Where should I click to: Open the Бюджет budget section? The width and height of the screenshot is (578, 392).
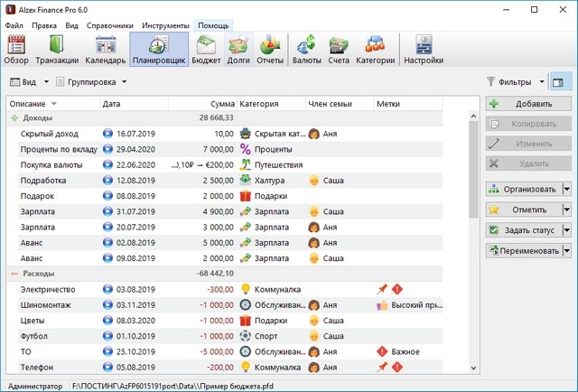pos(206,50)
